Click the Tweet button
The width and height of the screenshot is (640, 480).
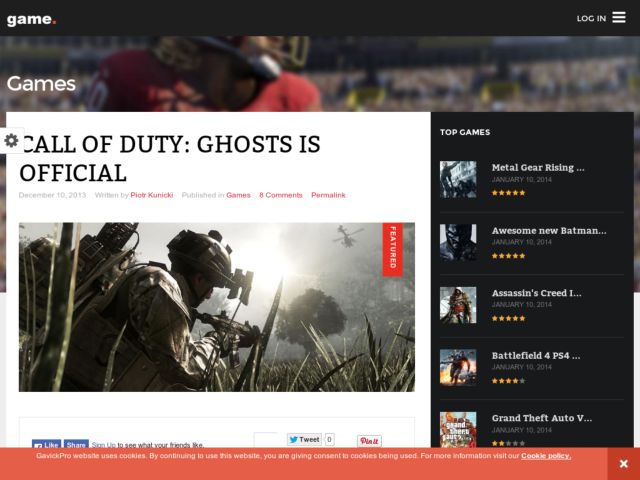coord(304,439)
